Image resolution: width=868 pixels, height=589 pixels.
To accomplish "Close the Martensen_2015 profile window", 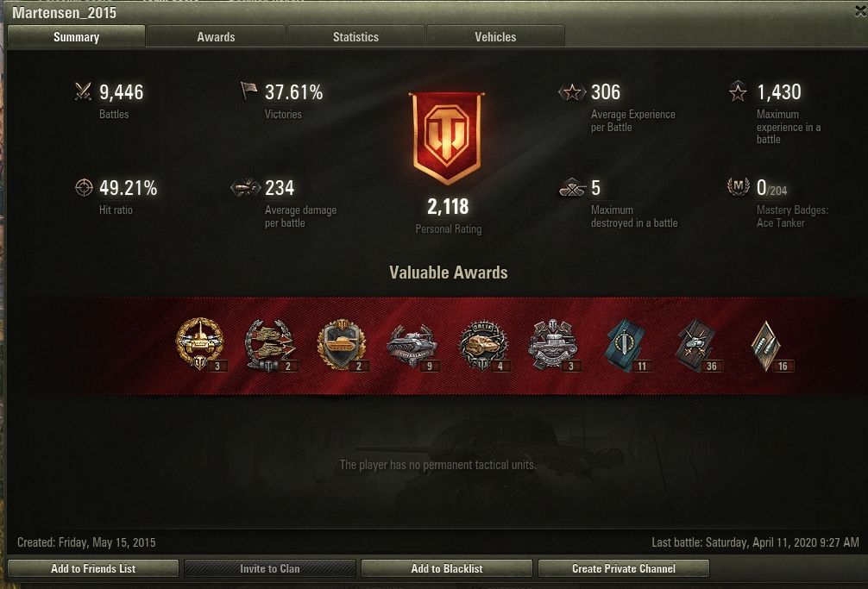I will pyautogui.click(x=861, y=11).
